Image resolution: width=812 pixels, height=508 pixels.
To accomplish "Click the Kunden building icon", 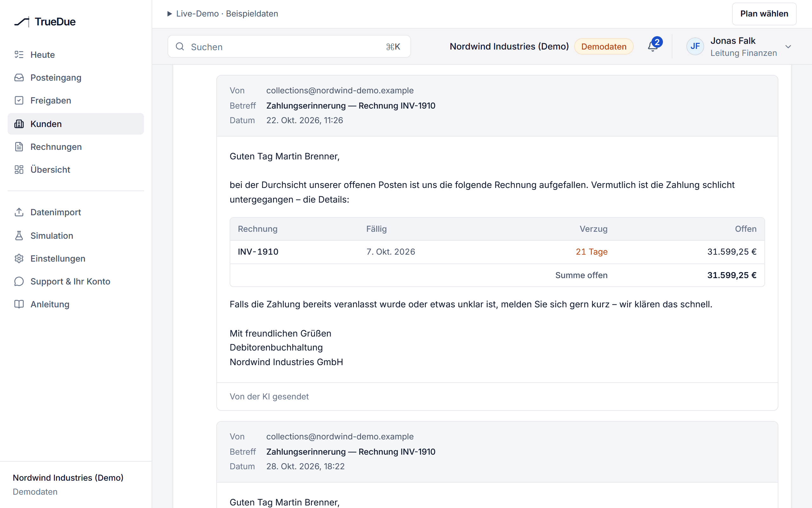I will 19,124.
